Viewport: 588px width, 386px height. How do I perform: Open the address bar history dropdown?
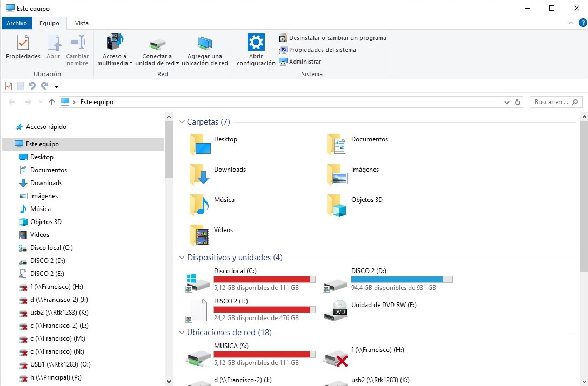506,102
